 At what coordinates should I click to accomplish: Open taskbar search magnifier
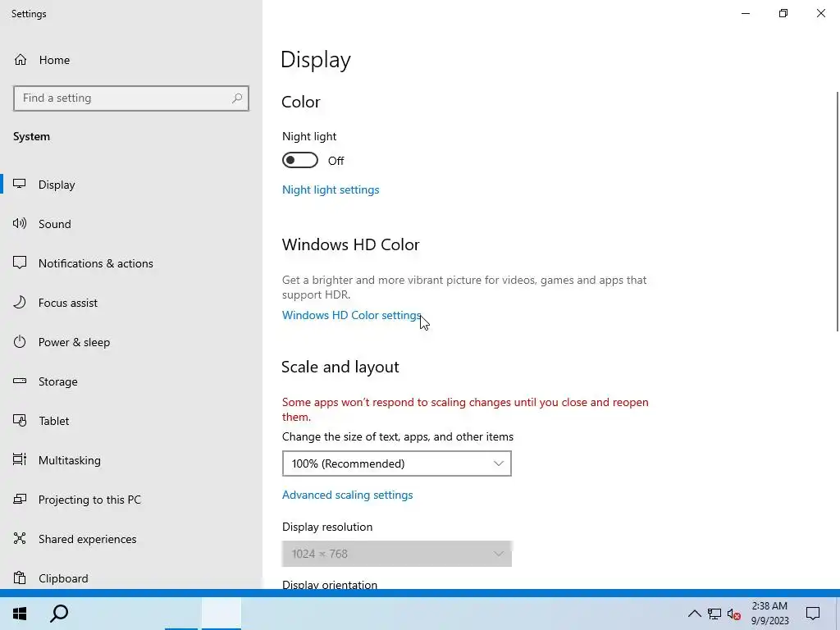tap(59, 614)
